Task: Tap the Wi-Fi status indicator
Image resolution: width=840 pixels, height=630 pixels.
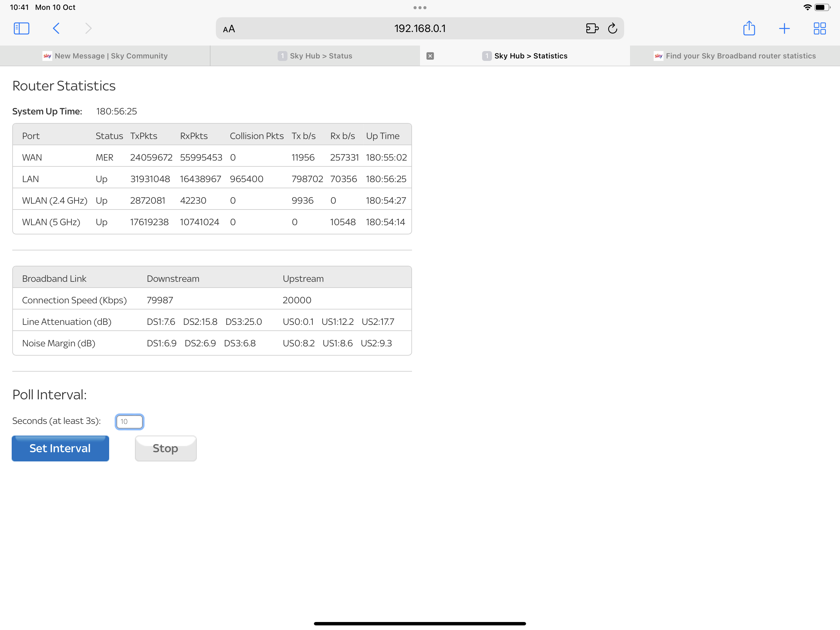Action: pyautogui.click(x=807, y=7)
